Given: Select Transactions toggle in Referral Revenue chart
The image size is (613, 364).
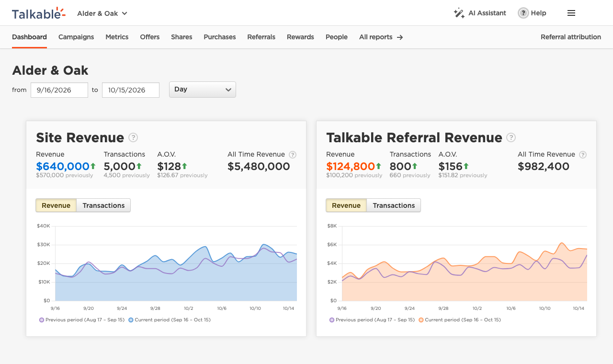Looking at the screenshot, I should click(394, 205).
